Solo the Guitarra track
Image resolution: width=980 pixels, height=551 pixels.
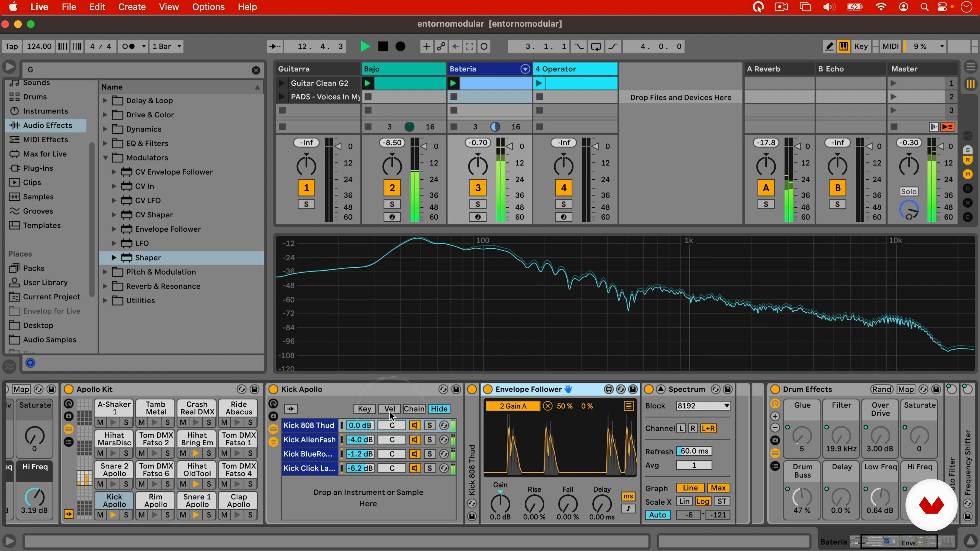tap(306, 205)
